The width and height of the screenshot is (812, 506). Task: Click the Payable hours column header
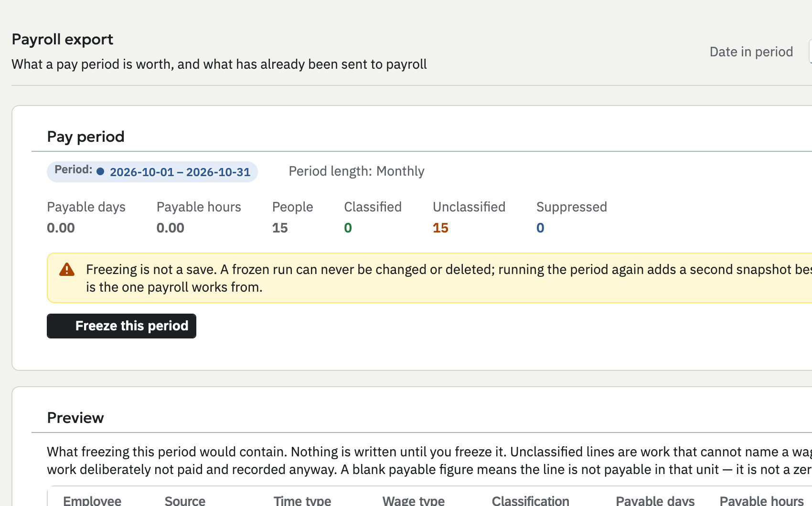(x=762, y=500)
